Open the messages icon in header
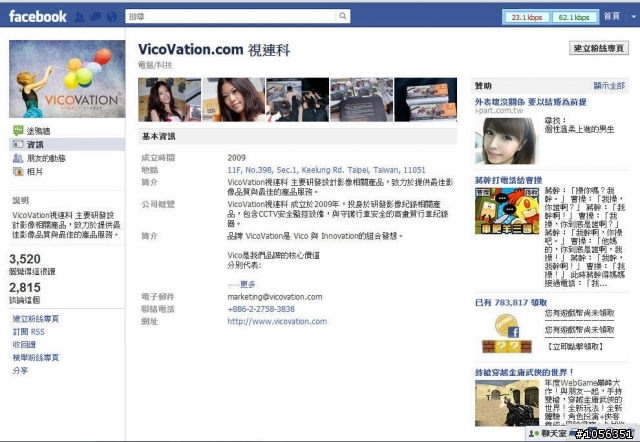The height and width of the screenshot is (442, 640). [96, 17]
